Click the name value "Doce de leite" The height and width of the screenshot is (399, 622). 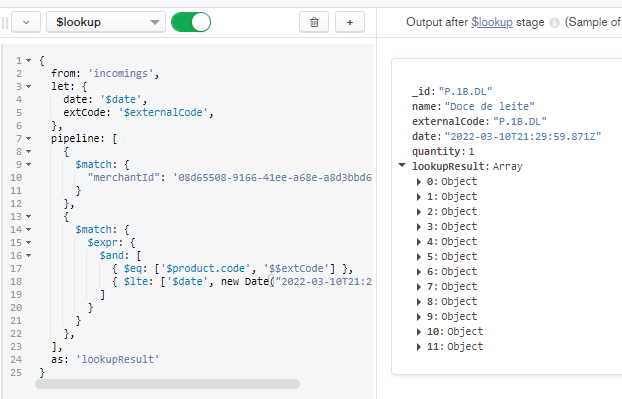click(490, 107)
